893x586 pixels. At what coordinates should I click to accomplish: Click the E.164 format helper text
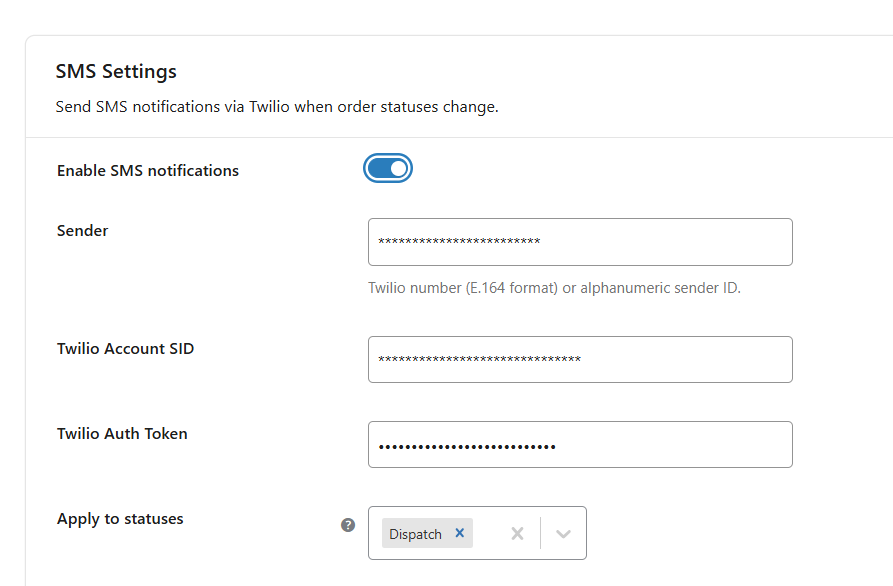pyautogui.click(x=554, y=288)
